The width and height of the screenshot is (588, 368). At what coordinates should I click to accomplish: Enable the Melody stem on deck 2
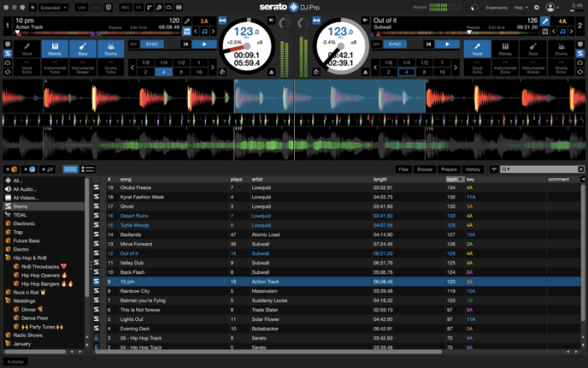tap(505, 49)
